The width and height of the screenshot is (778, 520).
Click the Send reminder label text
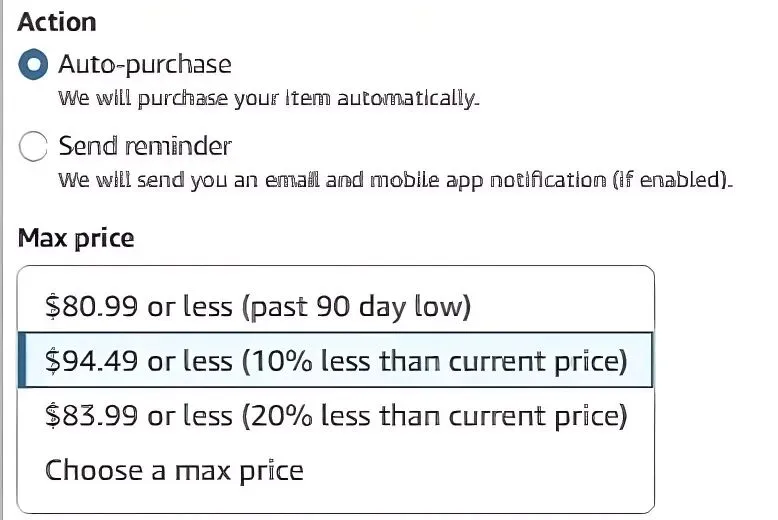point(145,146)
